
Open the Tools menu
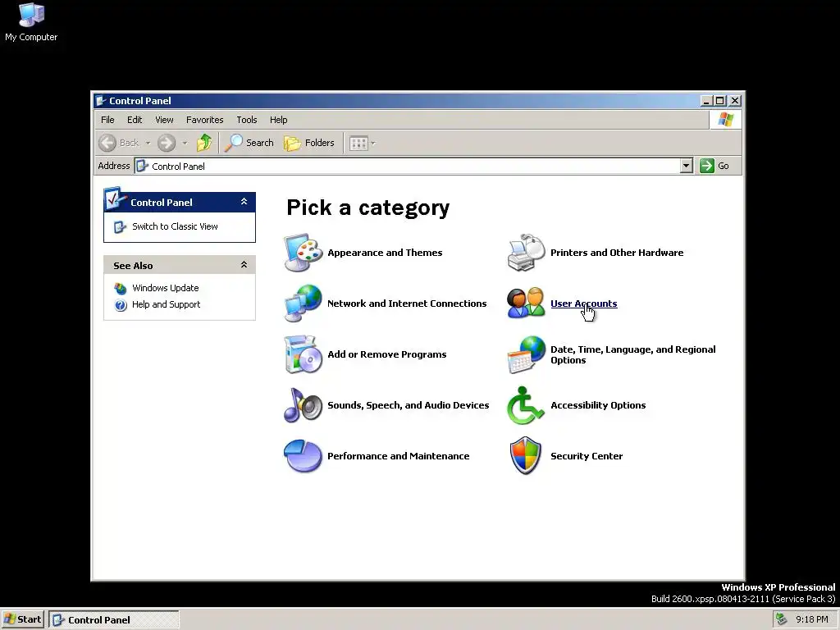pyautogui.click(x=247, y=120)
